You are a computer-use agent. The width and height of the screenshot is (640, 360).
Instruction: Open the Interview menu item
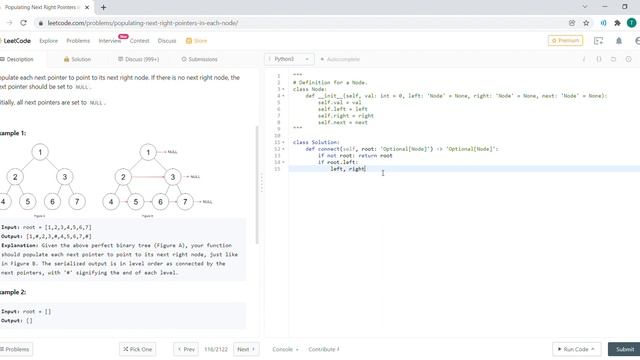coord(110,41)
